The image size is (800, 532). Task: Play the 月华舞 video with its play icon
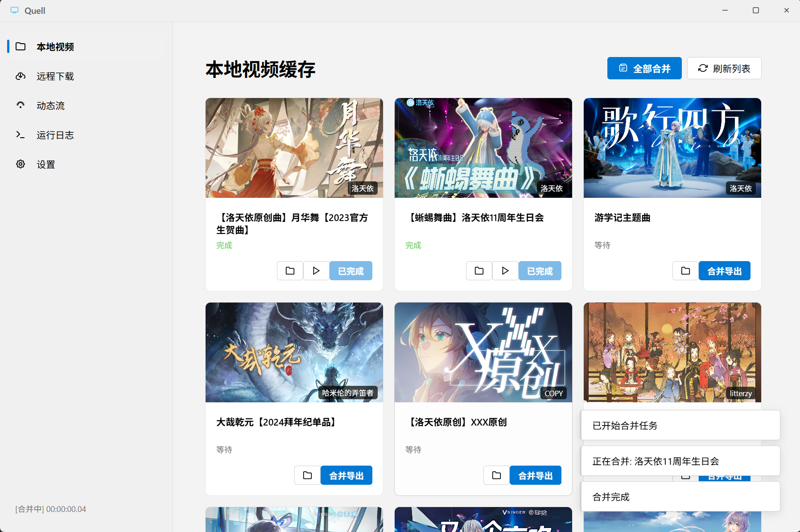point(316,270)
